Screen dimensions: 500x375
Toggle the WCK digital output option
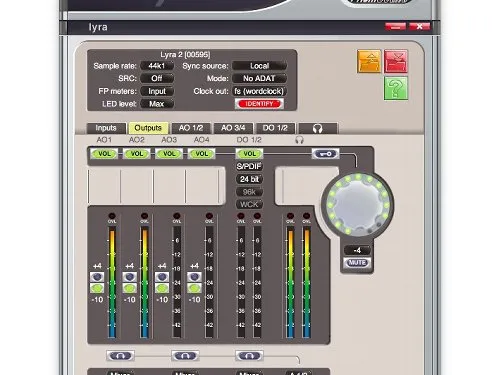tap(249, 204)
